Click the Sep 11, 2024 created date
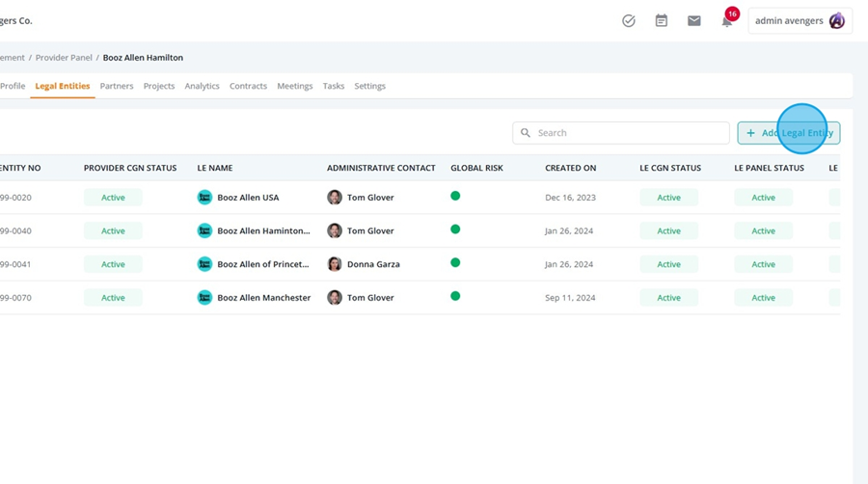868x484 pixels. point(570,298)
